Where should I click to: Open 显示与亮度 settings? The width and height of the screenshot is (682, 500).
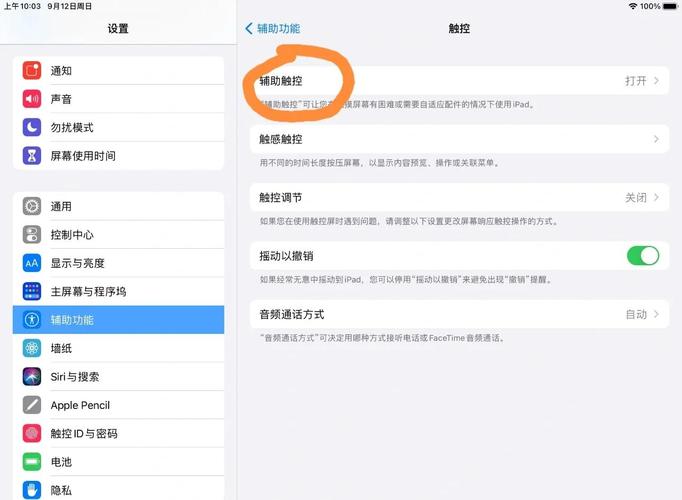118,263
